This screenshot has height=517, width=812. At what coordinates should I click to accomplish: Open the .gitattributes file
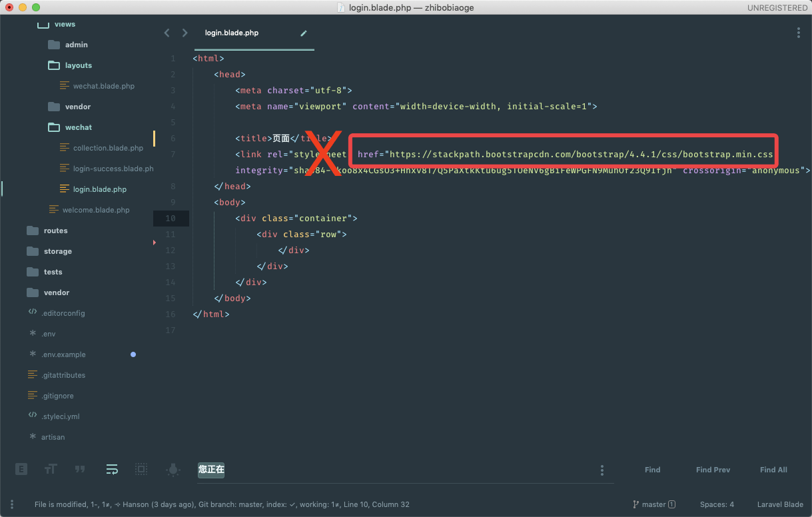[x=63, y=375]
